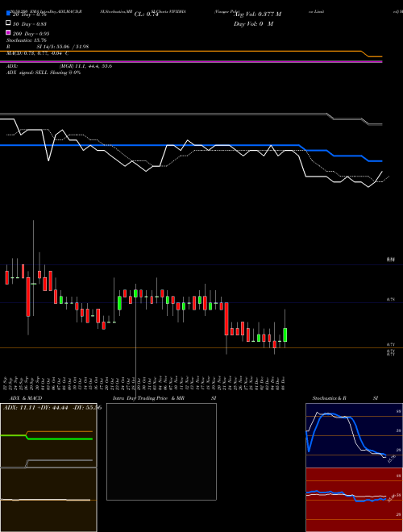Click the 'MACD: 0.73, 0.77, -0.04' readout
The image size is (403, 532).
(37, 53)
